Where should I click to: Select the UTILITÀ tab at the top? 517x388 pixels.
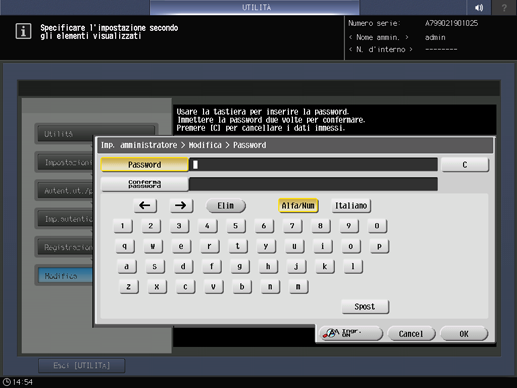point(255,7)
